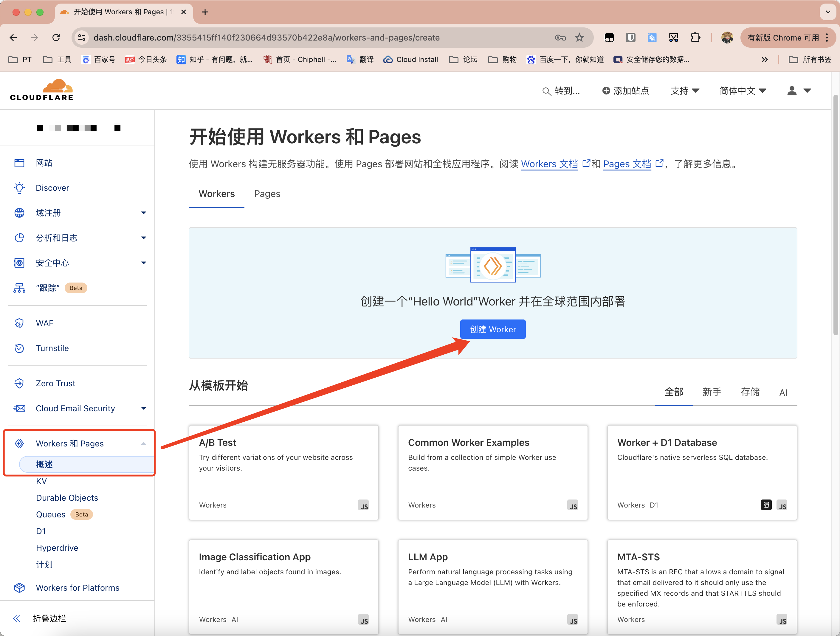
Task: Open the Chrome extensions puzzle icon
Action: [695, 38]
